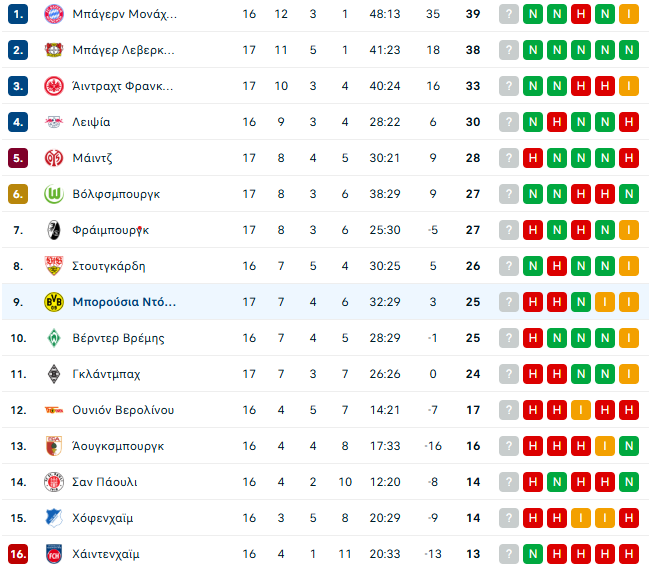The image size is (654, 564).
Task: Click the Eintracht Frankfurt eagle logo
Action: click(54, 86)
